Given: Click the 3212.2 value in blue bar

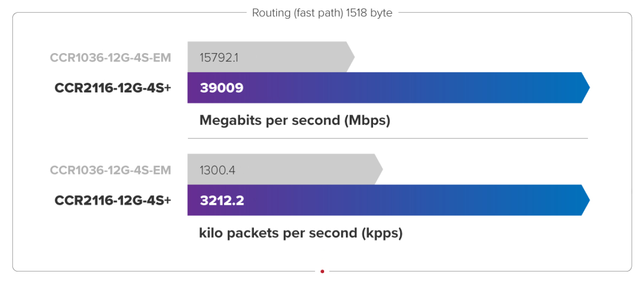Looking at the screenshot, I should pos(222,201).
